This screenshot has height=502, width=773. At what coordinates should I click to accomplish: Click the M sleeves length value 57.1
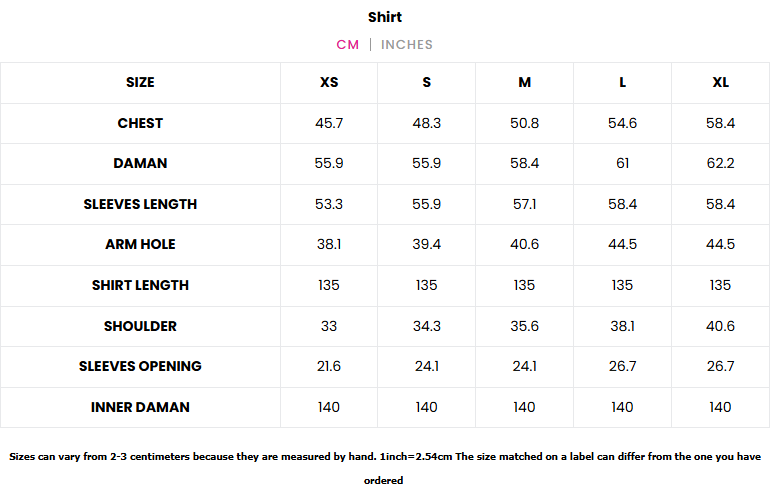[x=525, y=204]
